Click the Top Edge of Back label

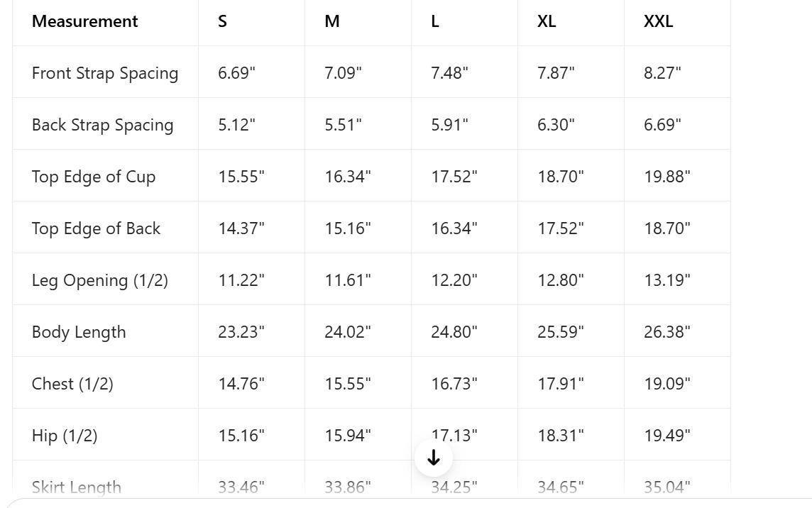[96, 228]
